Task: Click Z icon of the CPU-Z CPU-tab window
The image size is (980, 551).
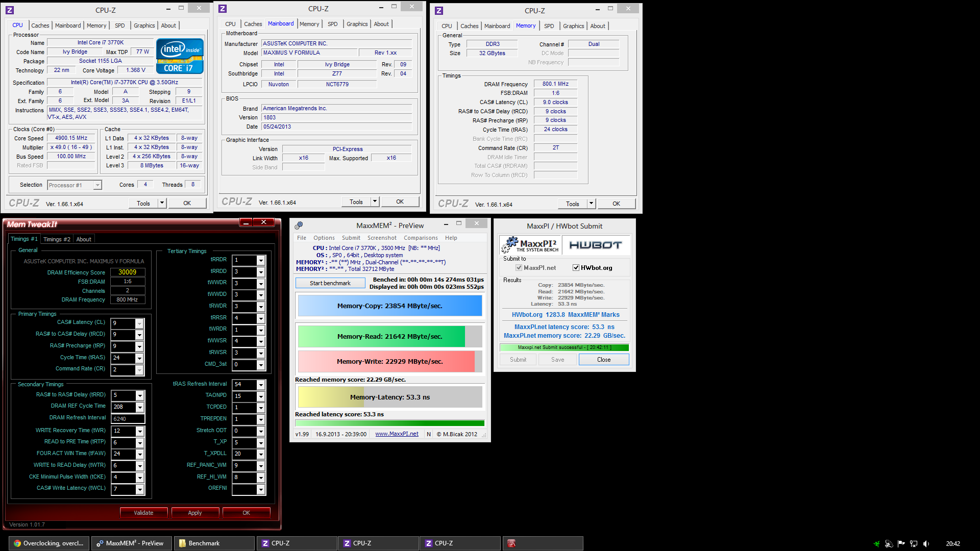Action: tap(10, 10)
